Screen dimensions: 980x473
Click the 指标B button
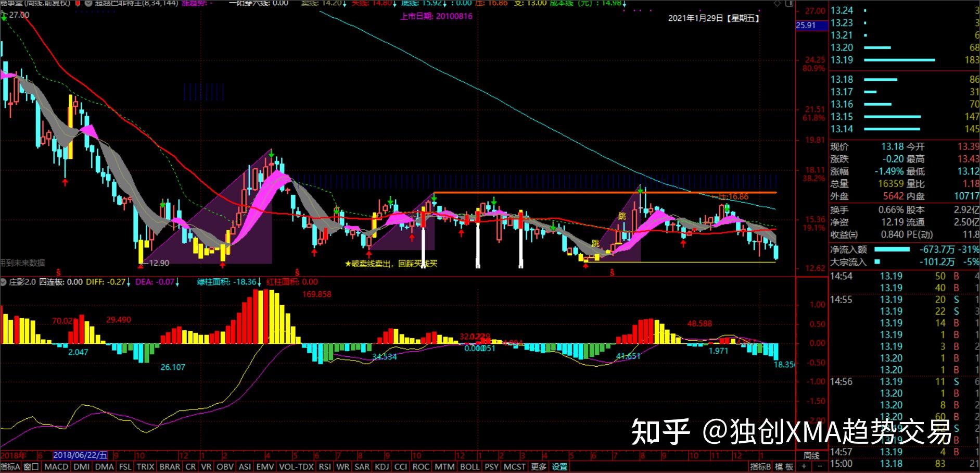tap(760, 467)
